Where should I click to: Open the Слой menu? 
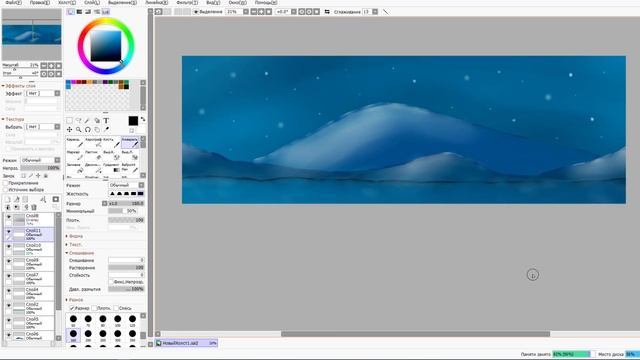92,2
